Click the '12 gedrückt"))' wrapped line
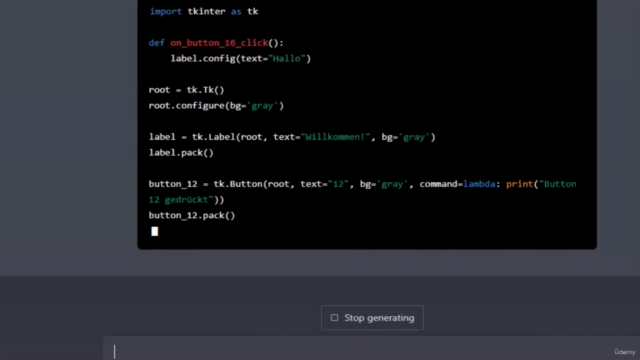Image resolution: width=640 pixels, height=360 pixels. [x=187, y=200]
